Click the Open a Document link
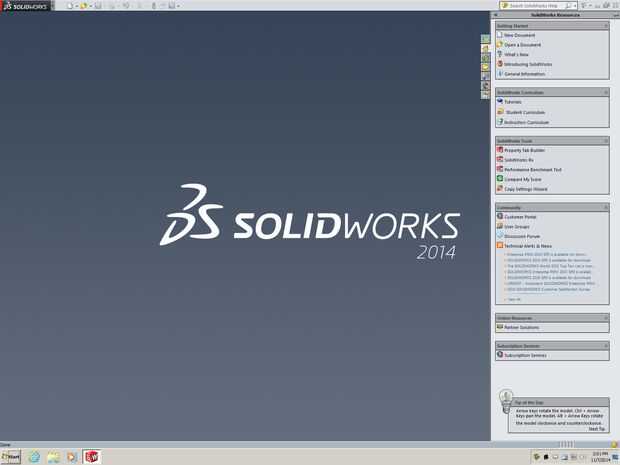This screenshot has height=465, width=620. pos(522,45)
